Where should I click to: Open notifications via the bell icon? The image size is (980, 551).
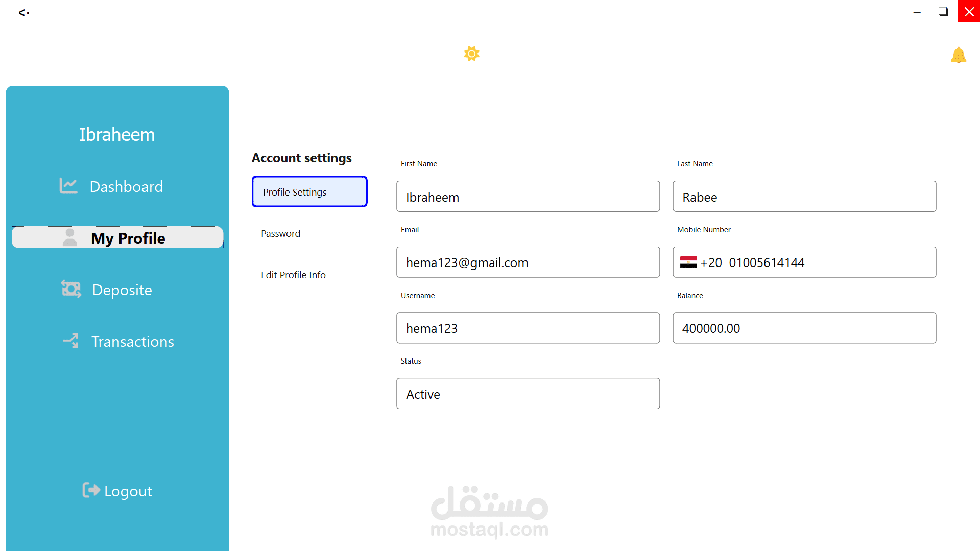coord(958,55)
